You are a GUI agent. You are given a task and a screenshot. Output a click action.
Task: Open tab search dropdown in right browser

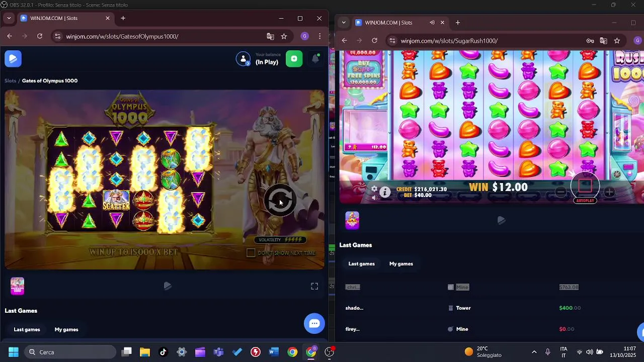point(344,23)
